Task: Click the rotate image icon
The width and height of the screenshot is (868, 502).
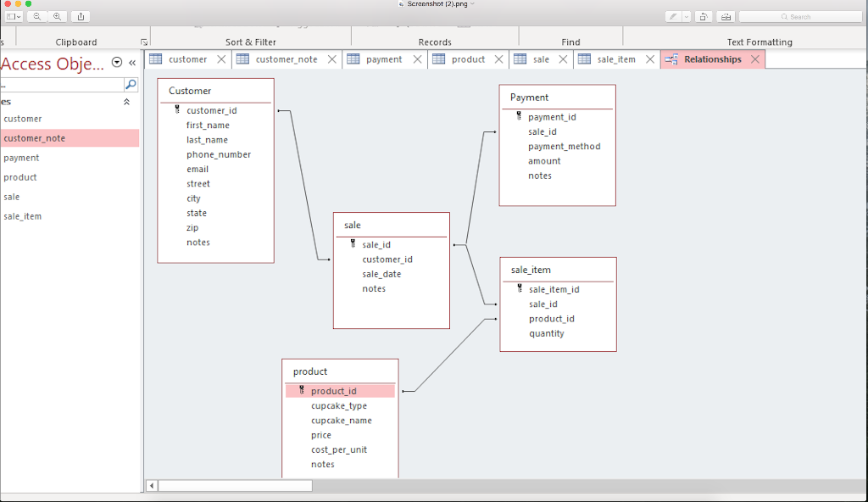Action: (x=704, y=16)
